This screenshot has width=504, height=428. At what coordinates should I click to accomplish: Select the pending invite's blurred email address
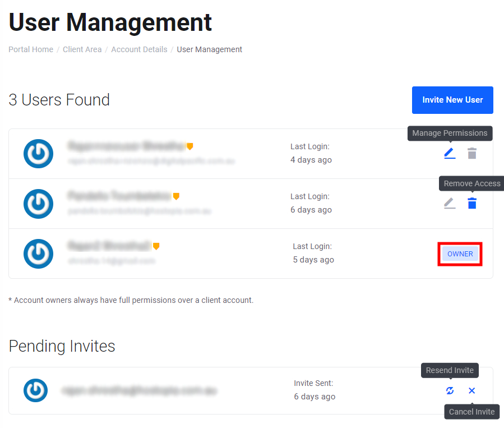[x=139, y=390]
